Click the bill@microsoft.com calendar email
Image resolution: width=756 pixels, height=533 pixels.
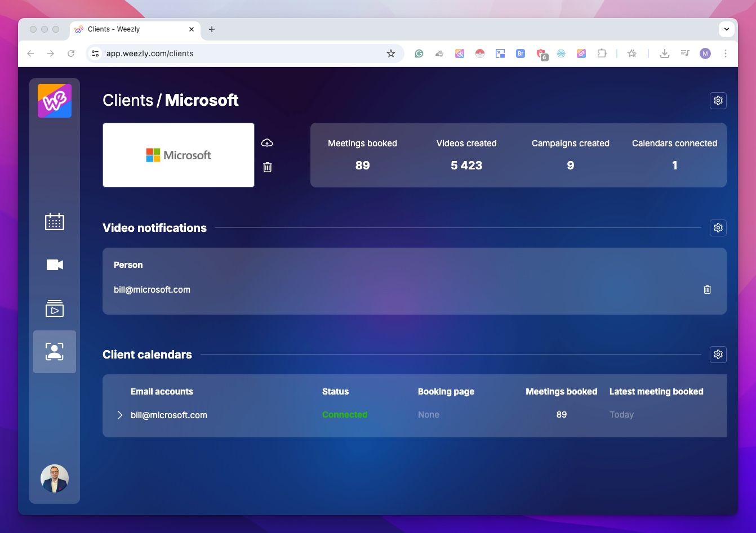pyautogui.click(x=169, y=415)
